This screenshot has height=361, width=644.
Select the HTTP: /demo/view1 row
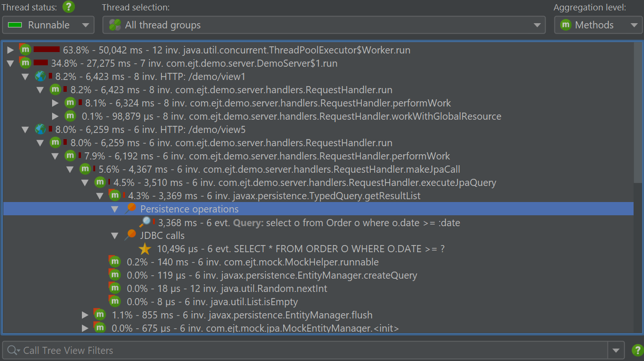(151, 76)
